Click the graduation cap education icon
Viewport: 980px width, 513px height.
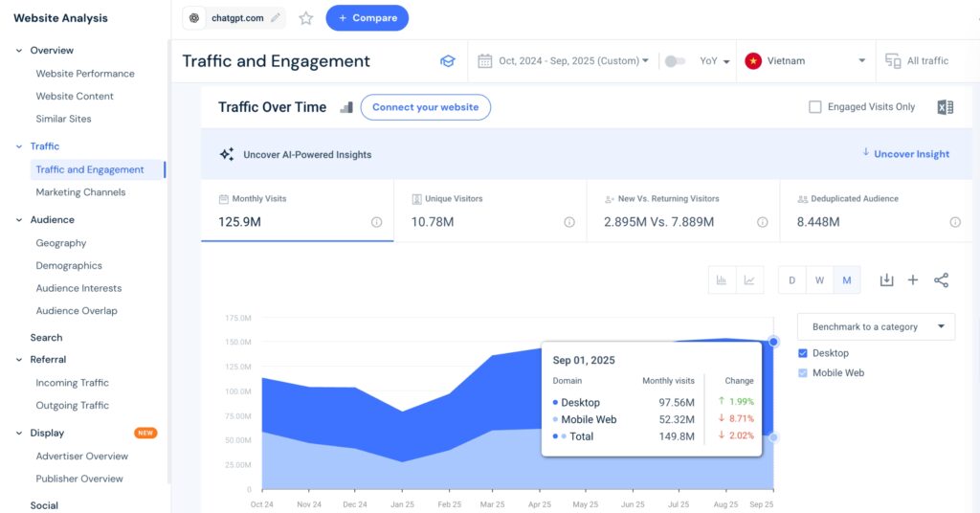[447, 61]
